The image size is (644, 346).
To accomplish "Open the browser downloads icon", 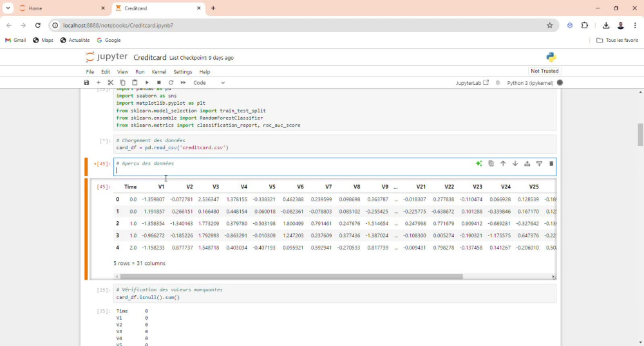I will point(606,26).
